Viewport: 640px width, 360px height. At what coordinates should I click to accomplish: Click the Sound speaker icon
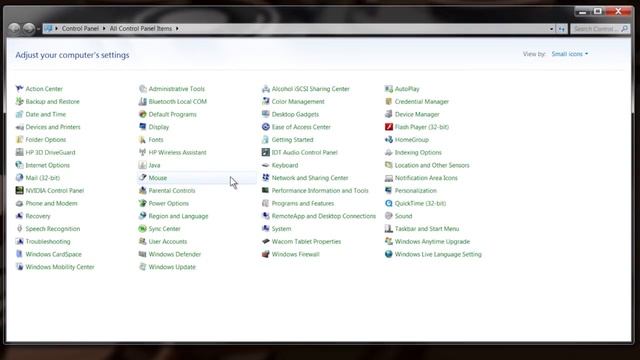point(389,216)
